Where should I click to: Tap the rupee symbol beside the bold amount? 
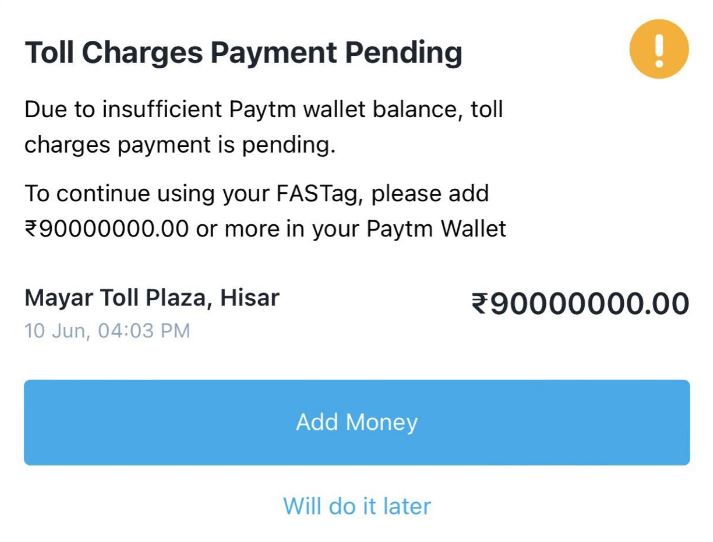point(480,304)
